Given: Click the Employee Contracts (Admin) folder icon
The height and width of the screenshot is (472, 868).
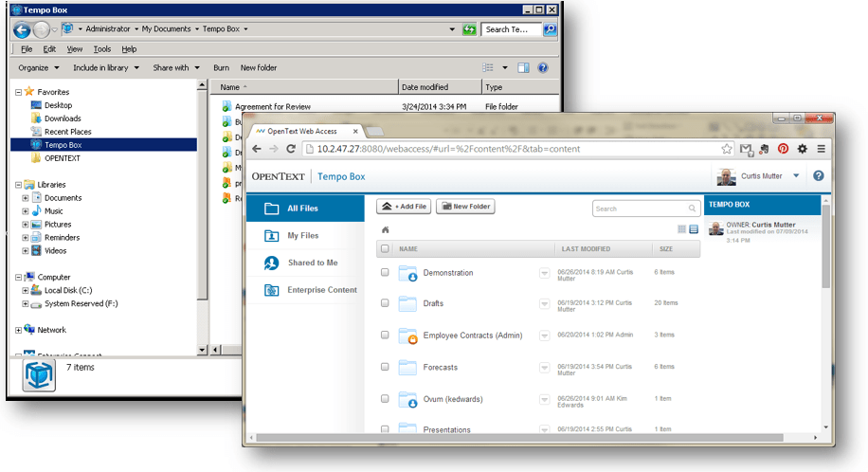Looking at the screenshot, I should [408, 336].
